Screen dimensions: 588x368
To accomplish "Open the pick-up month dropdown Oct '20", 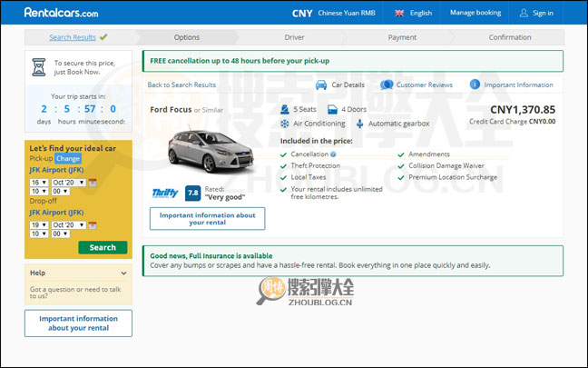I will click(69, 183).
